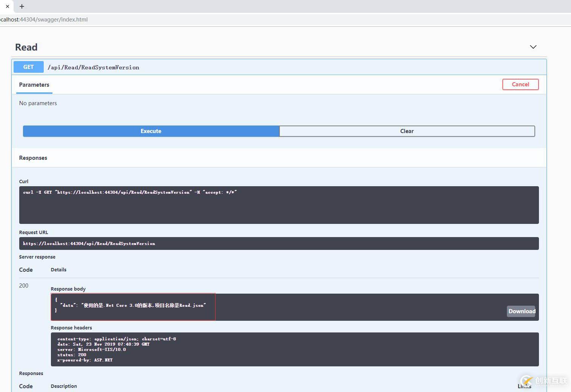
Task: Switch to the Parameters tab
Action: 34,85
